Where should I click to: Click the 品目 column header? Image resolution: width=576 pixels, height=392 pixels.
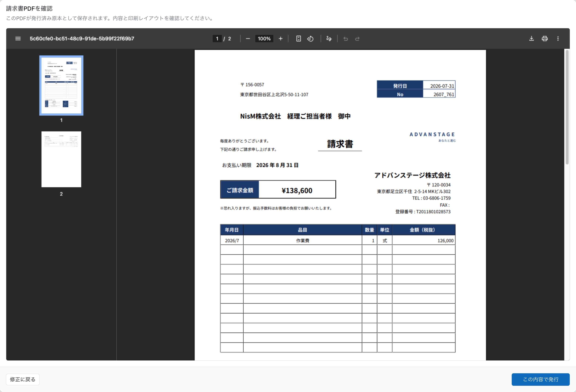(303, 230)
